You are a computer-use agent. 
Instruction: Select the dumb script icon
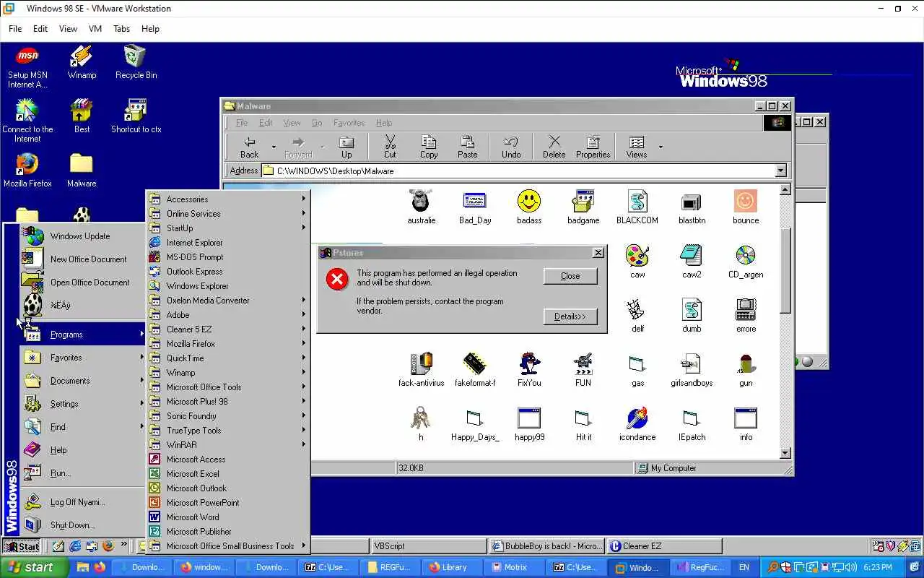[x=692, y=311]
